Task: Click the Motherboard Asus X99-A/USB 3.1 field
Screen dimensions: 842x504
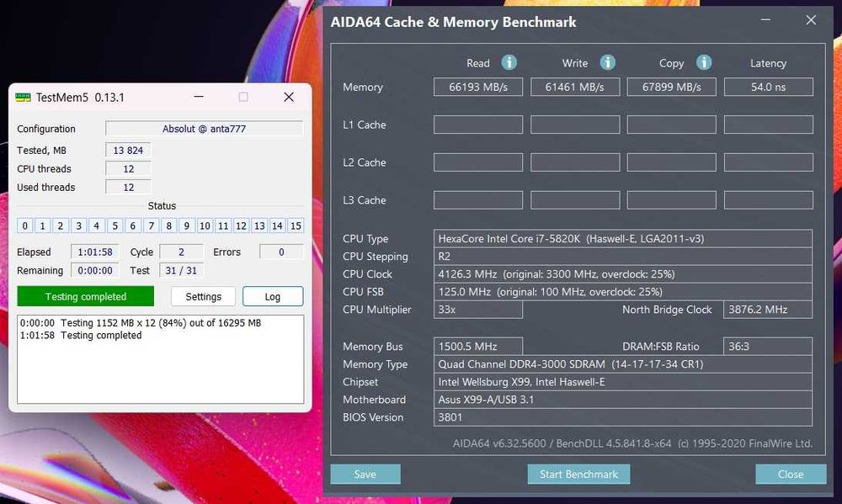Action: (623, 400)
